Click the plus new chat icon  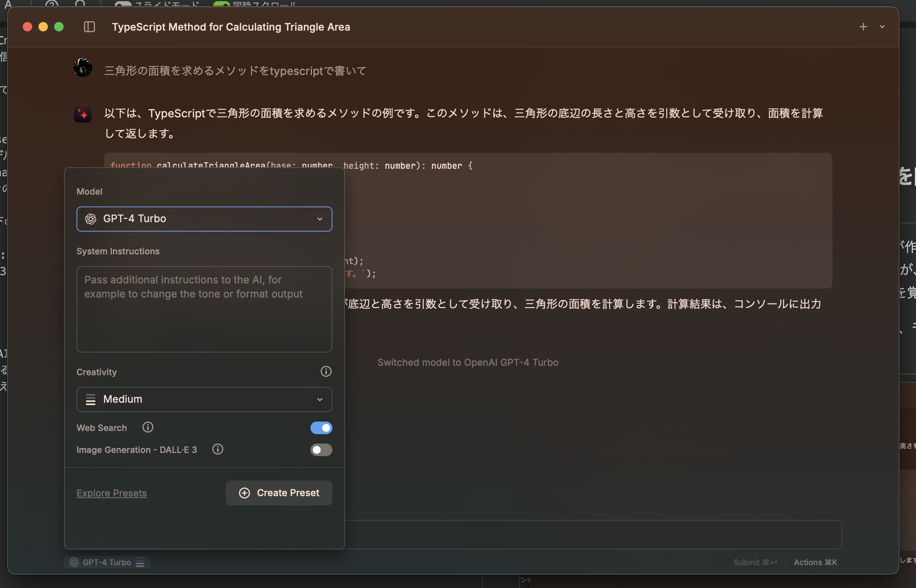(x=863, y=27)
